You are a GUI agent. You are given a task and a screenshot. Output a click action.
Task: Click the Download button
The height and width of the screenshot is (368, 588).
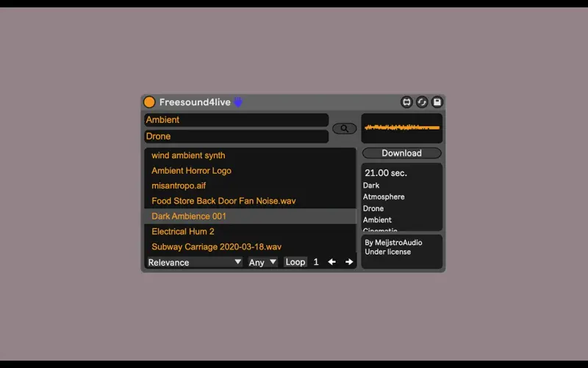[401, 153]
